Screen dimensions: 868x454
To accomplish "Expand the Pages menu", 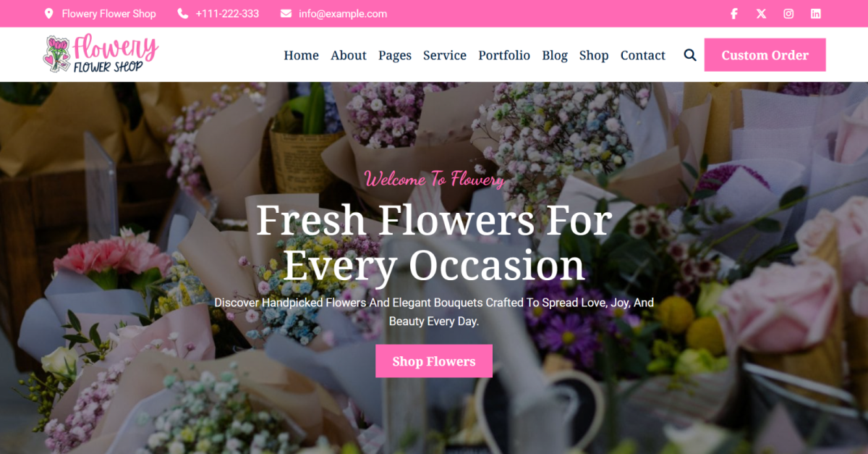I will pos(395,56).
